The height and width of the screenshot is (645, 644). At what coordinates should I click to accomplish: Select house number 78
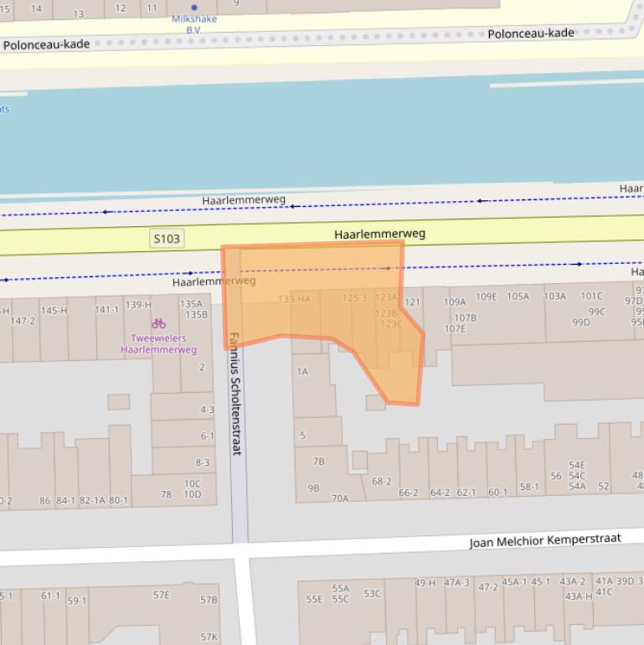166,494
